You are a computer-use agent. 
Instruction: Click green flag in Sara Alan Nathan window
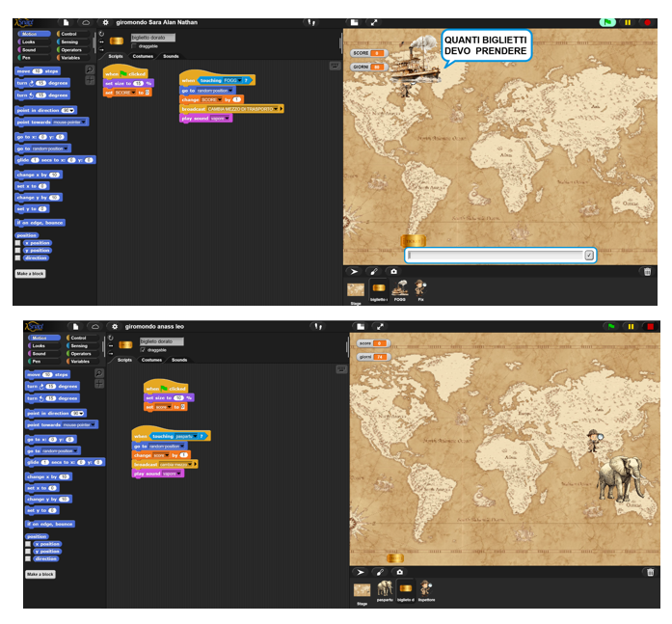tap(607, 22)
